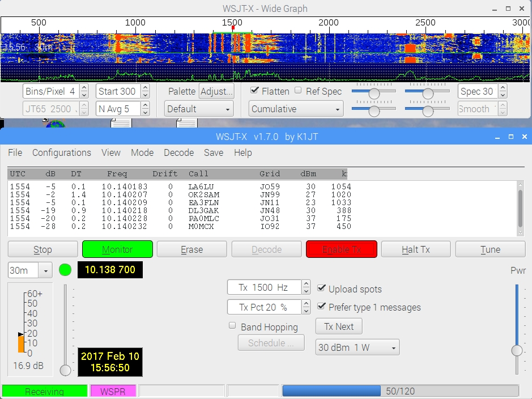This screenshot has height=399, width=532.
Task: Click inside the Tx Pct 20 % field
Action: click(265, 307)
